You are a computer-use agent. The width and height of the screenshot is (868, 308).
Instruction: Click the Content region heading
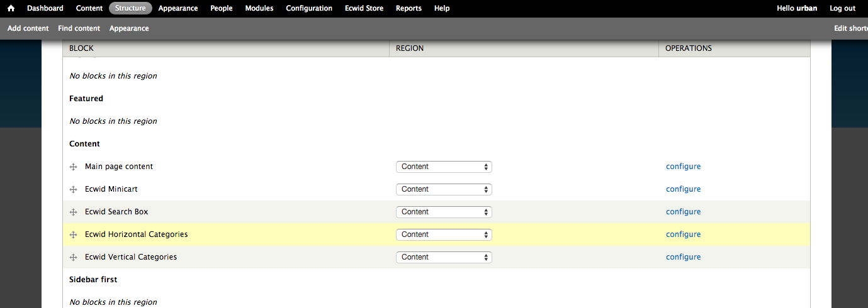tap(84, 144)
